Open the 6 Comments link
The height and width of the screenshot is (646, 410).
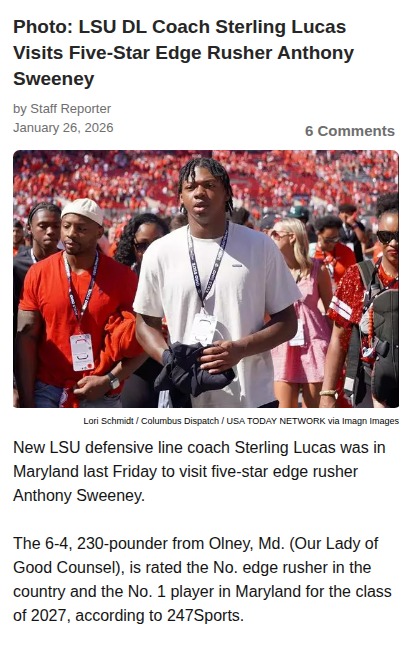click(349, 131)
